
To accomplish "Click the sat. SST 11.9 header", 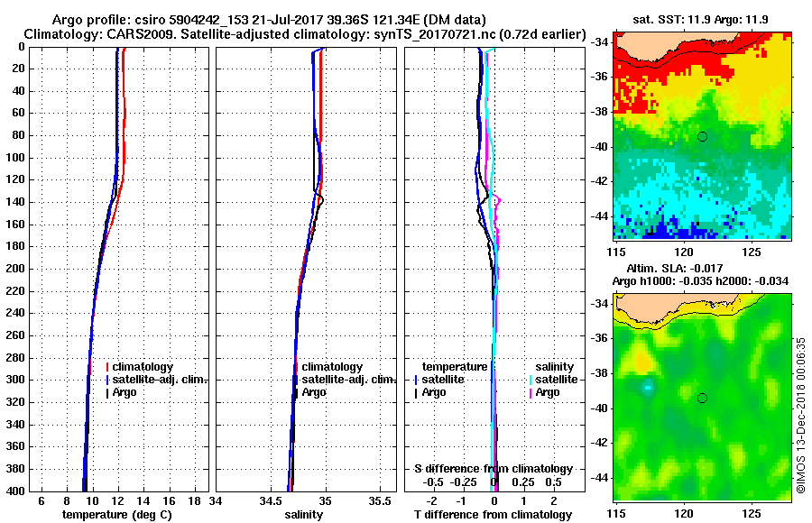I will tap(701, 20).
